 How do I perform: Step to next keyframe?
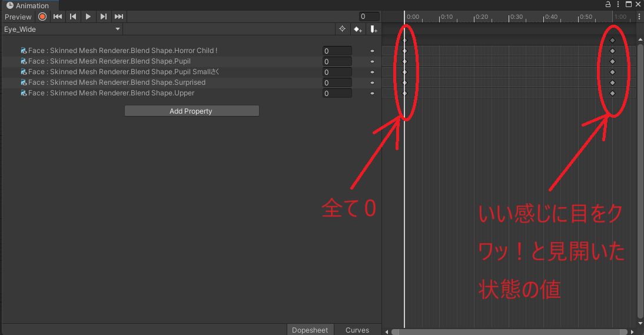tap(104, 17)
